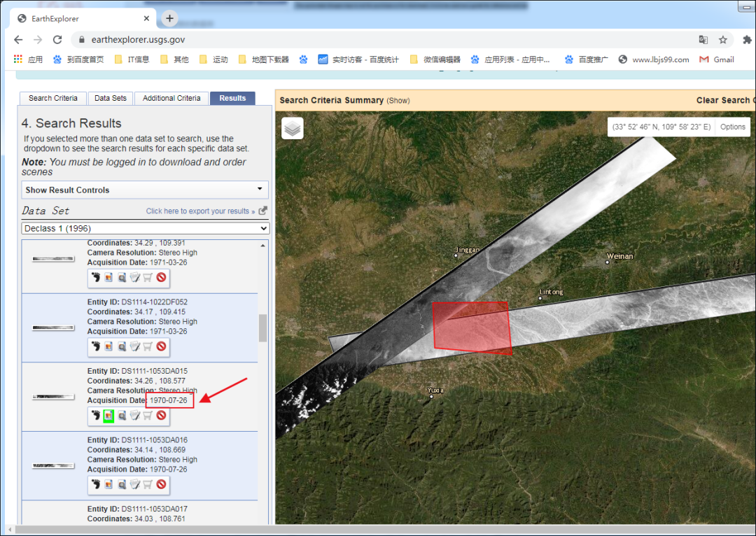
Task: Exclude scene DS1111-1053DA016 from results
Action: [161, 484]
